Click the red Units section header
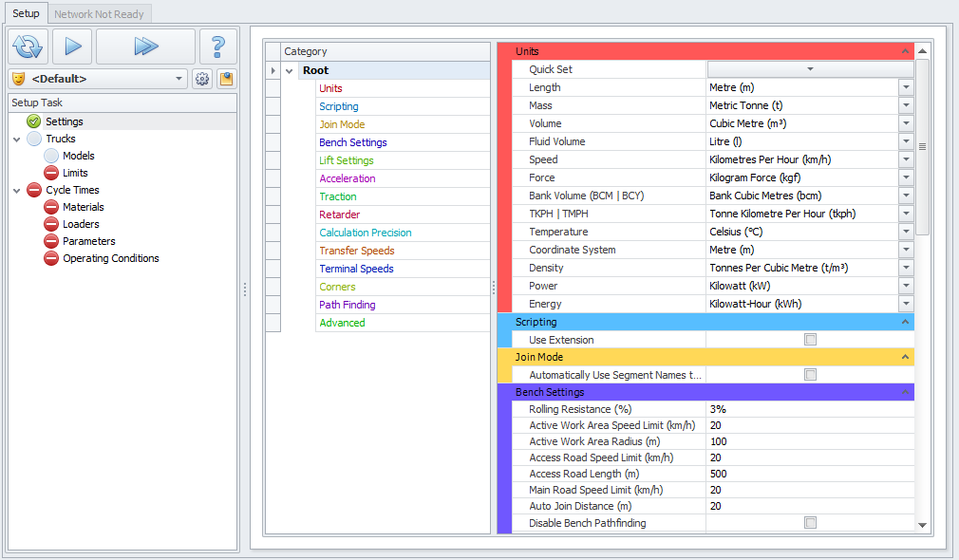959x560 pixels. (703, 51)
